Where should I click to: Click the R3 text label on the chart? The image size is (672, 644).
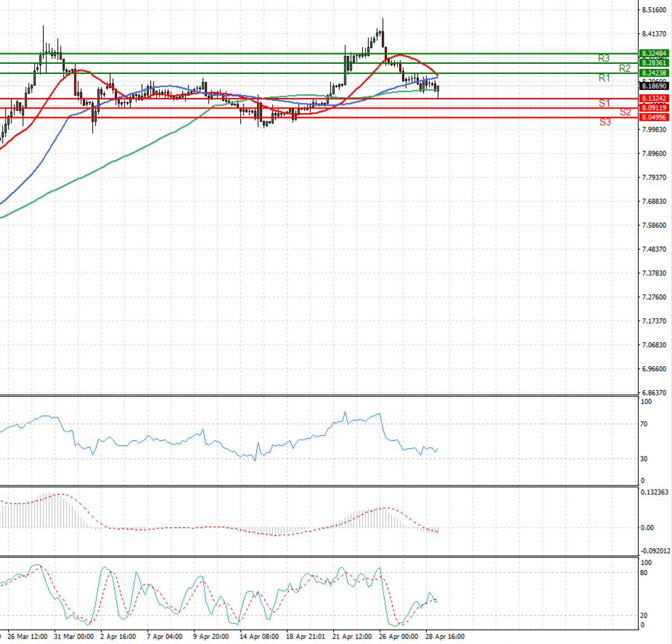(604, 57)
